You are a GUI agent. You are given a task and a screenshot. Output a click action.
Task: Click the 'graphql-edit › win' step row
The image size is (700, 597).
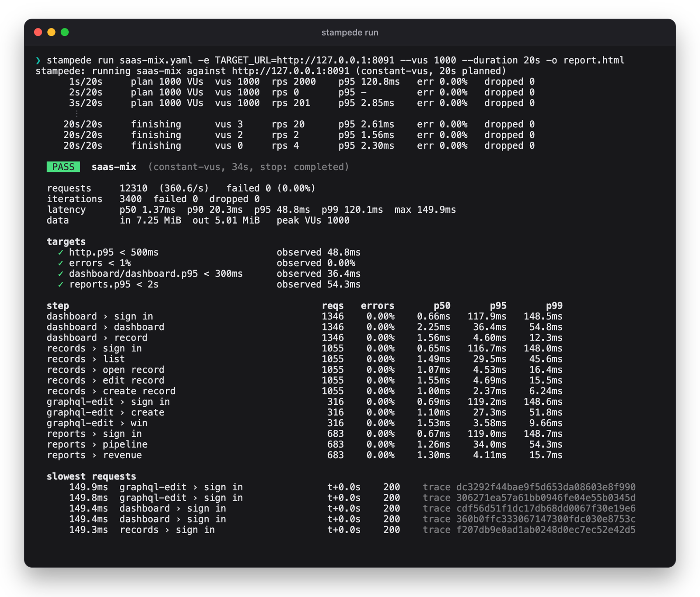tap(304, 423)
